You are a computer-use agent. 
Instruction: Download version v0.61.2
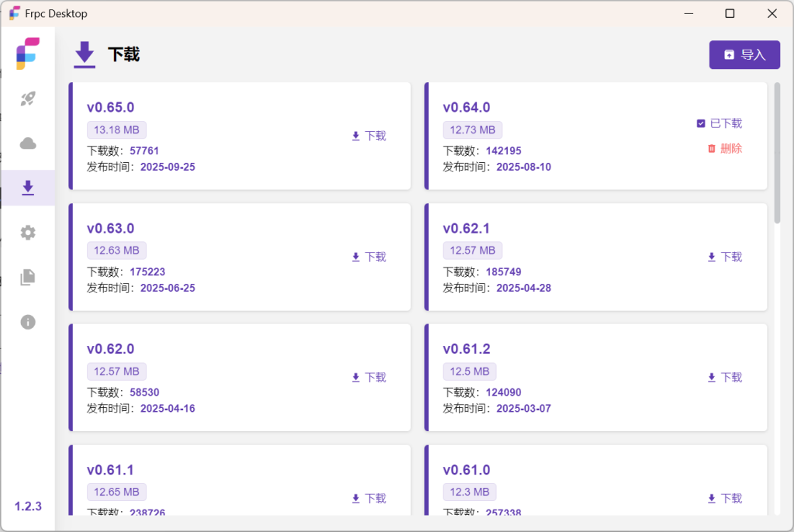click(724, 378)
